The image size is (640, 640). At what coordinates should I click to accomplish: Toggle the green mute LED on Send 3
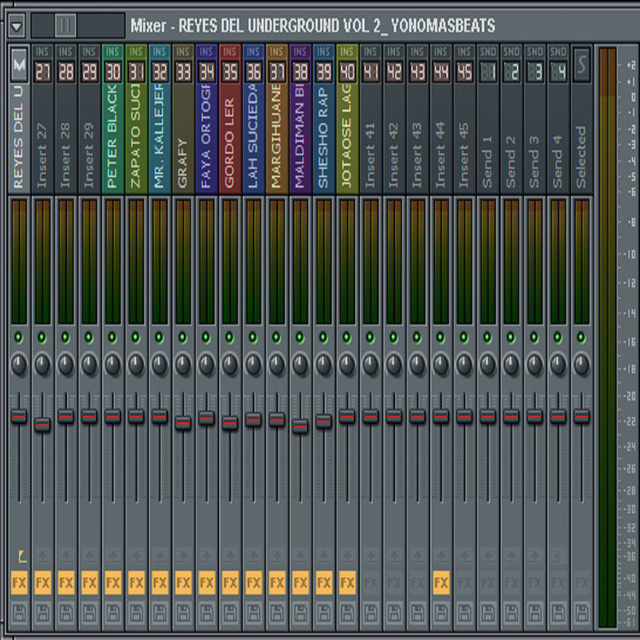535,338
